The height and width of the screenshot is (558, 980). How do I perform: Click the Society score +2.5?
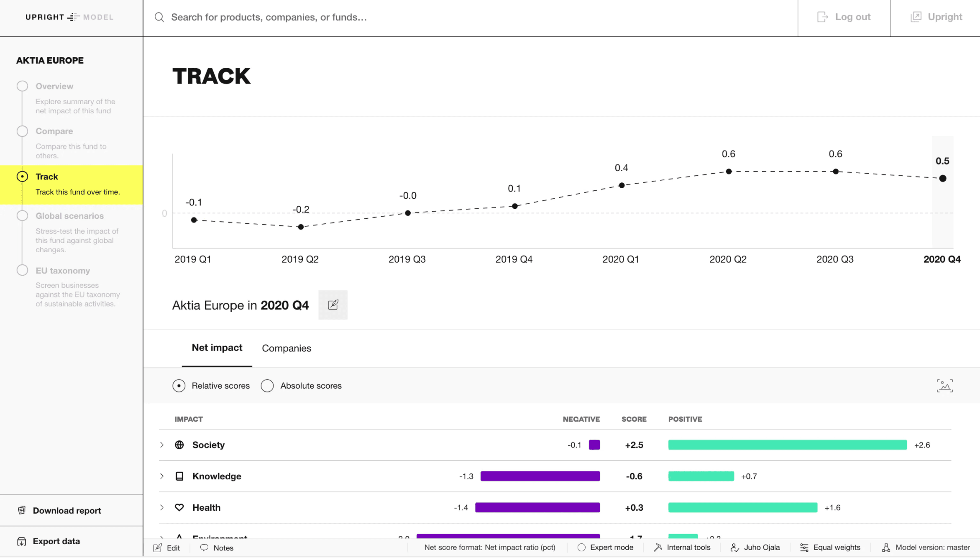pyautogui.click(x=634, y=445)
